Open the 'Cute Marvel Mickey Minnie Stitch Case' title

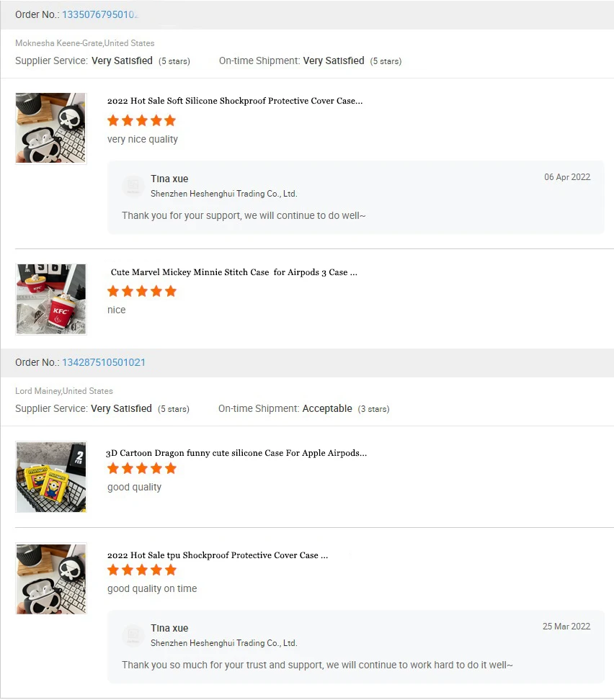point(233,272)
